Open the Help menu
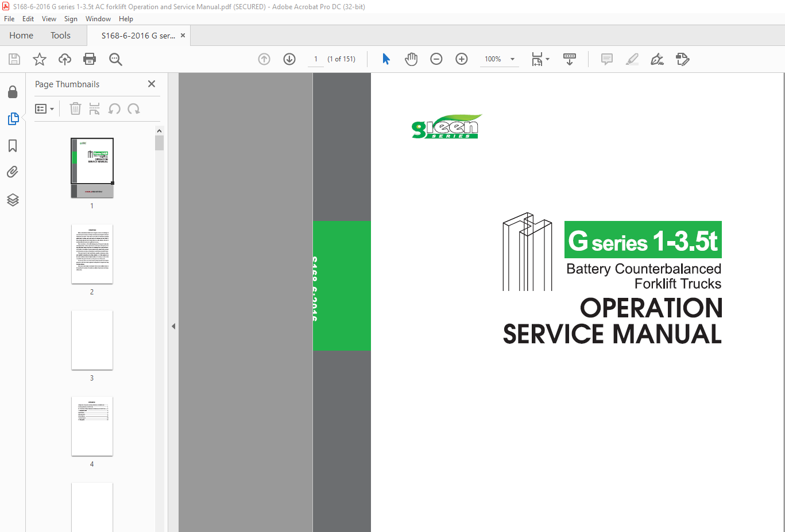Viewport: 785px width, 532px height. 126,19
